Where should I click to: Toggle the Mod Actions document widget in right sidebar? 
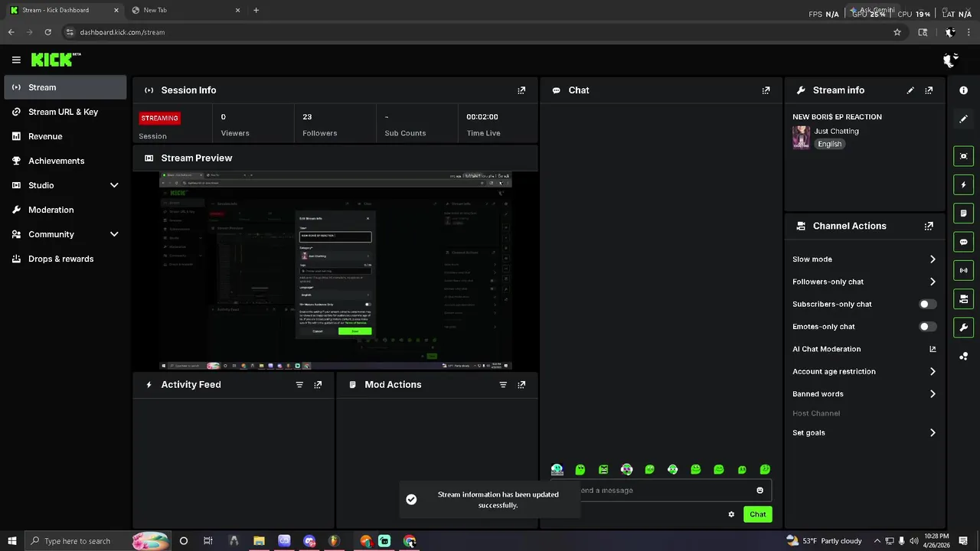tap(963, 213)
